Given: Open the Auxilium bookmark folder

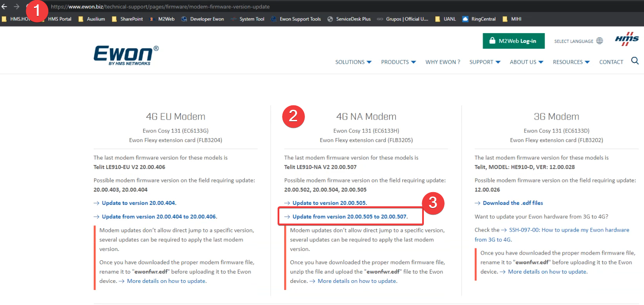Looking at the screenshot, I should point(92,19).
